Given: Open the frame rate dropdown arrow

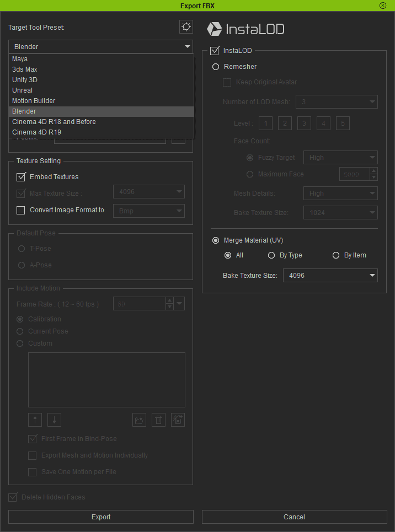Looking at the screenshot, I should (x=179, y=304).
